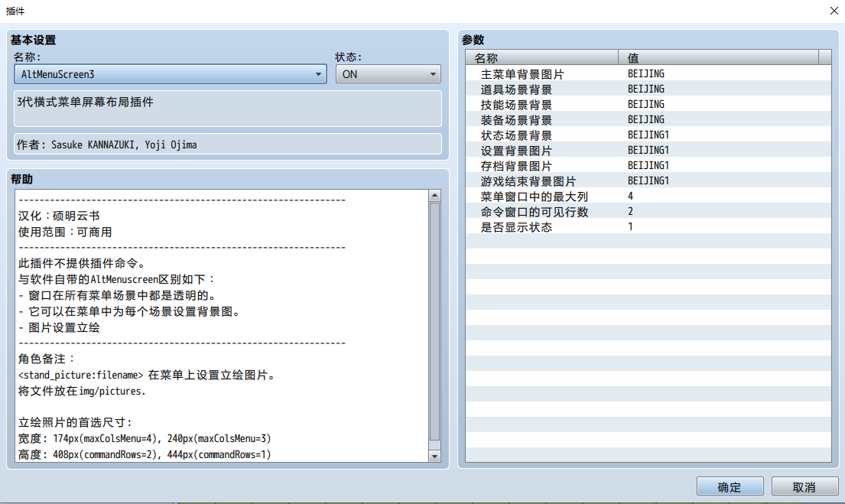Click help line 此插件不提供插件命令。
Screen dimensions: 845x504
81,263
